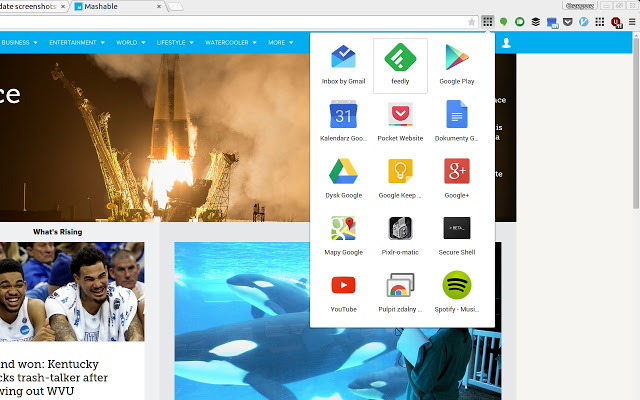The width and height of the screenshot is (640, 400).
Task: Expand the More menu dropdown
Action: [280, 42]
